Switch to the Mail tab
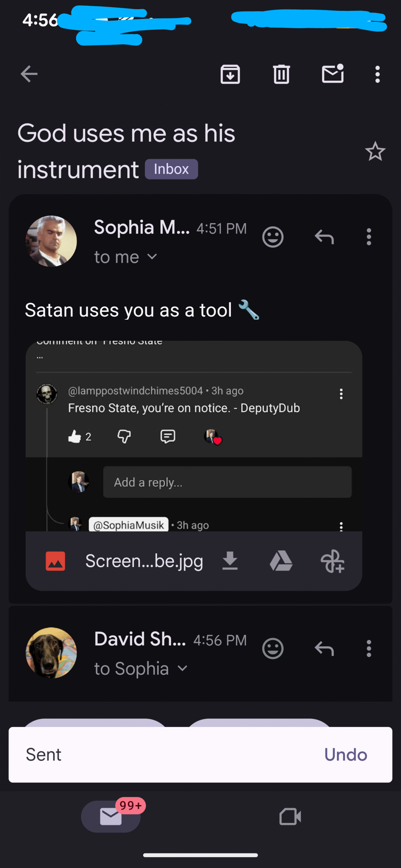The image size is (401, 868). coord(111,816)
